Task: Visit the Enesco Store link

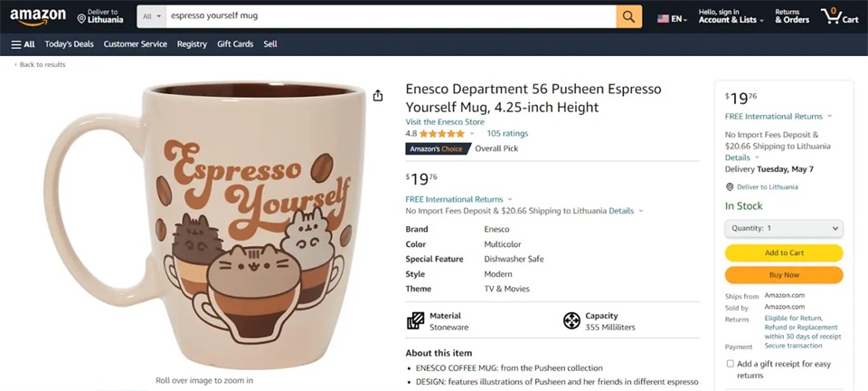Action: tap(445, 121)
